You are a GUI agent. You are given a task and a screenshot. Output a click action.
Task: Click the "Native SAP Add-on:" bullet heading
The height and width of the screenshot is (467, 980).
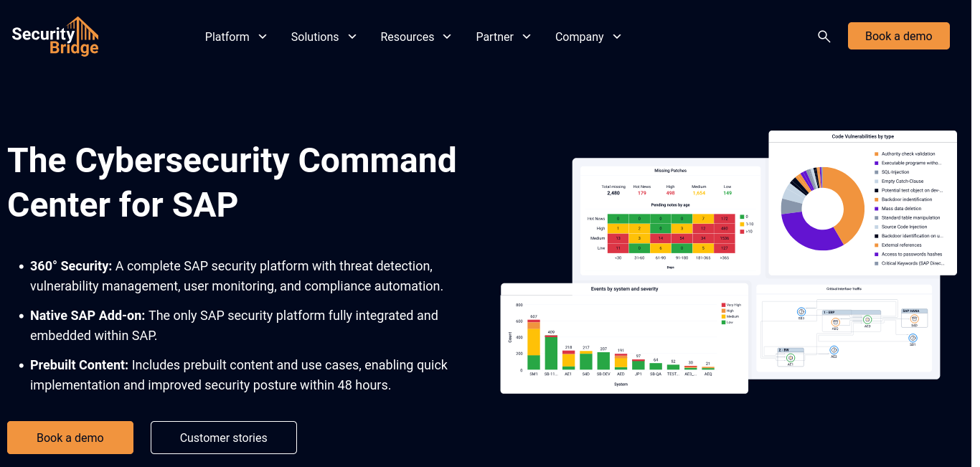point(88,316)
